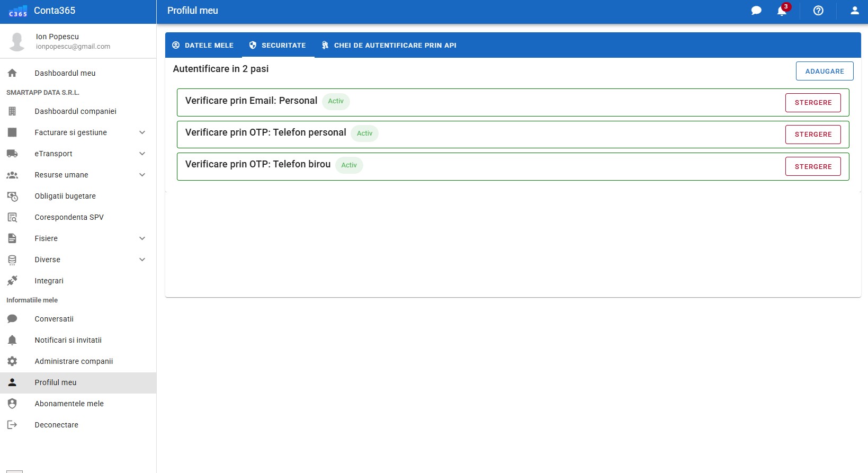Open Chei de autentificare prin API tab
868x473 pixels.
[x=389, y=45]
